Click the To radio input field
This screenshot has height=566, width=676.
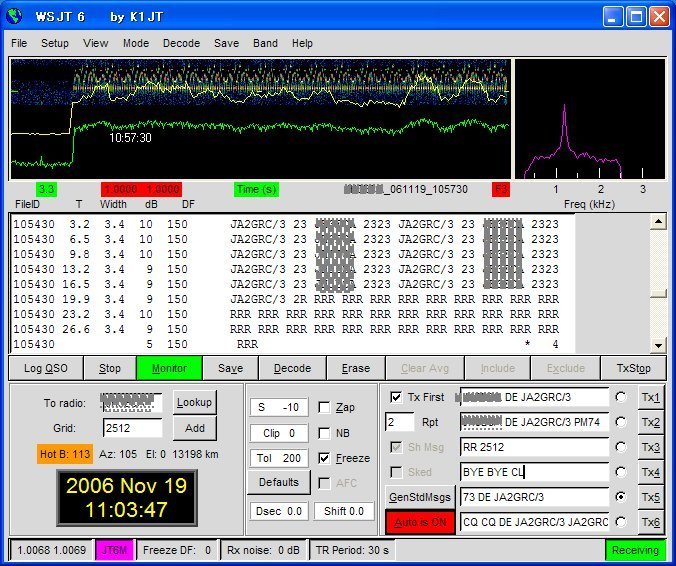pyautogui.click(x=131, y=403)
